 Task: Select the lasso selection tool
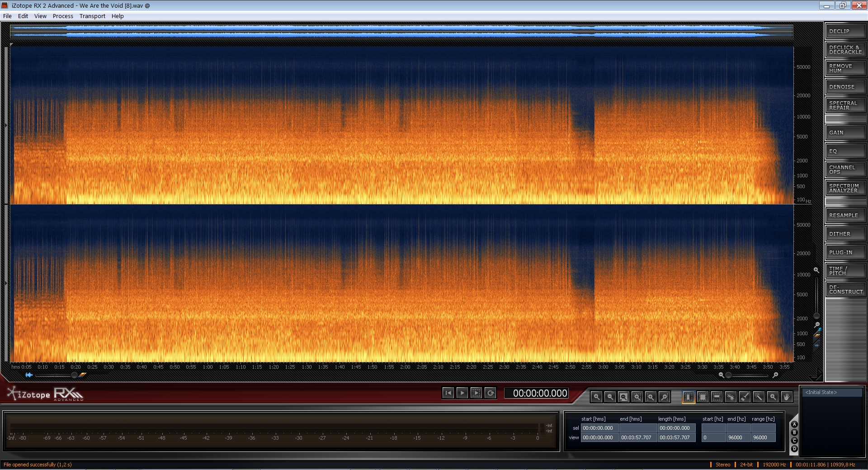point(731,397)
